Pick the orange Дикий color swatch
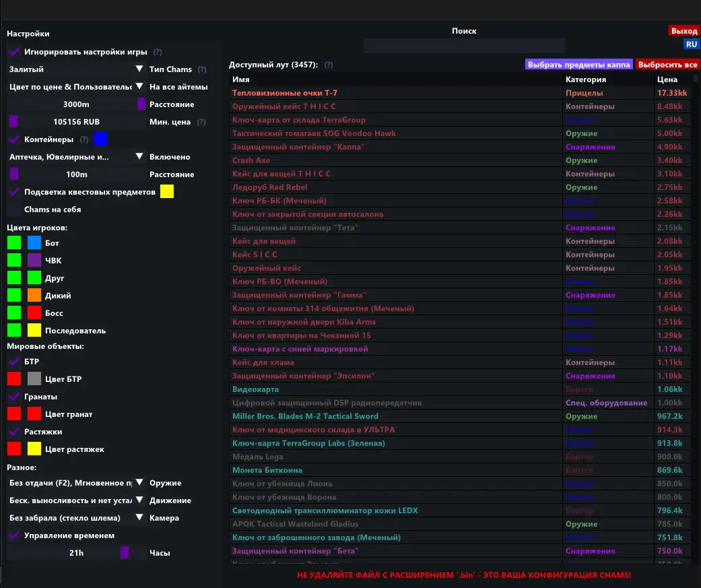The height and width of the screenshot is (588, 701). tap(34, 296)
